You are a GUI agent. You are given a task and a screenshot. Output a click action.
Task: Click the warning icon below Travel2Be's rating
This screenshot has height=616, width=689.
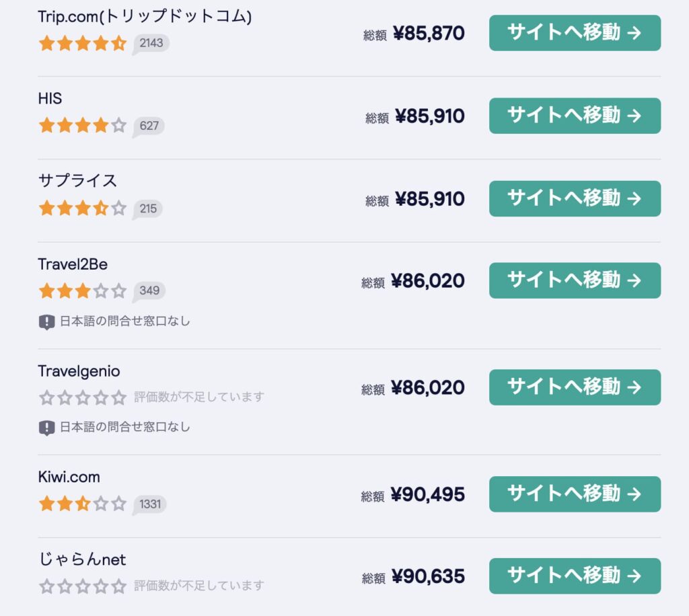click(x=46, y=321)
